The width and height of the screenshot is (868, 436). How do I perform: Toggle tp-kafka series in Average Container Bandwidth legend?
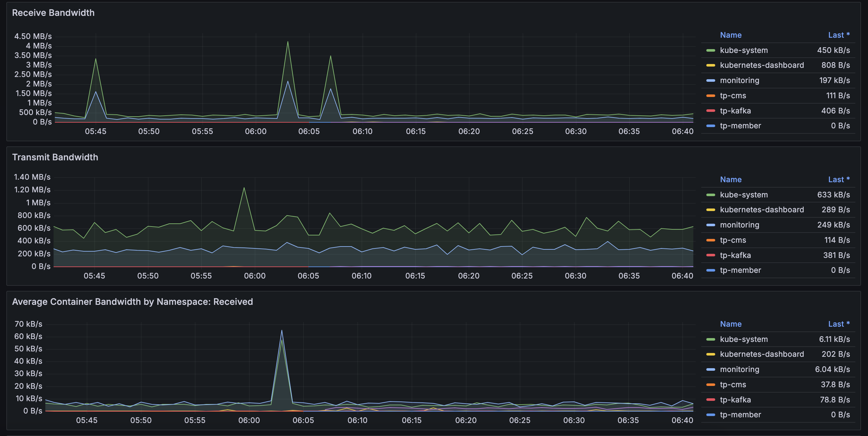tap(735, 400)
